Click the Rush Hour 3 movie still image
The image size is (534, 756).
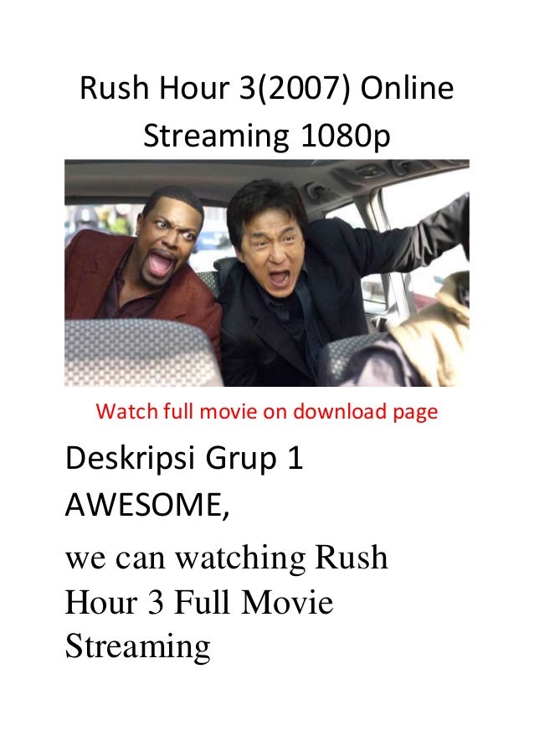(x=266, y=273)
